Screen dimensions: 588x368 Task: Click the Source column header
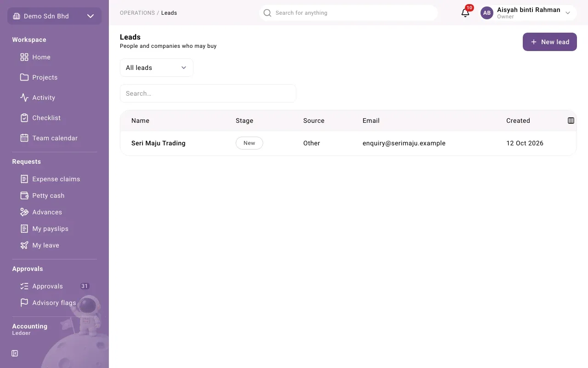pos(314,121)
